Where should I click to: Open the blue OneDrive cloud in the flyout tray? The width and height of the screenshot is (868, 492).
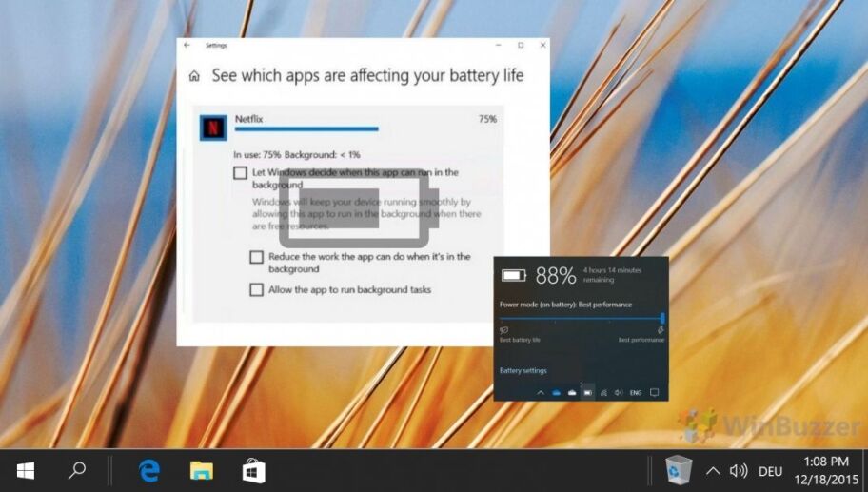(557, 392)
